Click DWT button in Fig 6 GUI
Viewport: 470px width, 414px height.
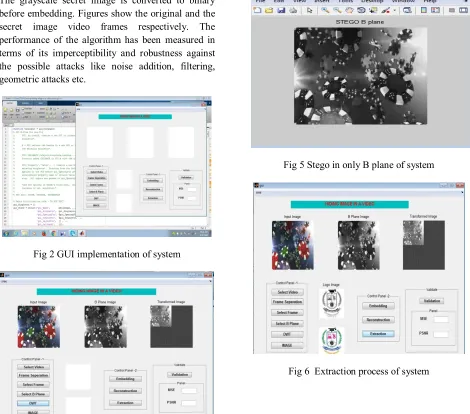(287, 334)
